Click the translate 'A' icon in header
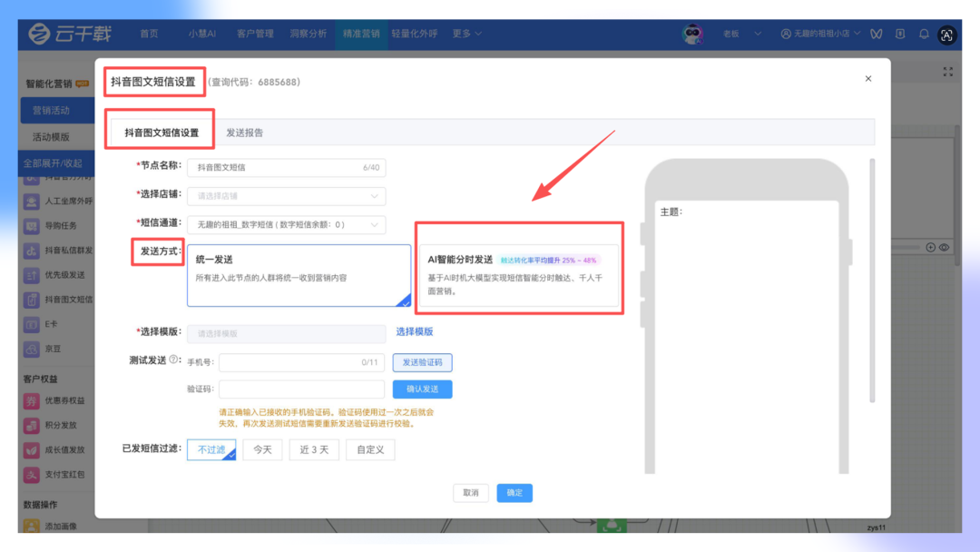The width and height of the screenshot is (980, 552). coord(946,34)
